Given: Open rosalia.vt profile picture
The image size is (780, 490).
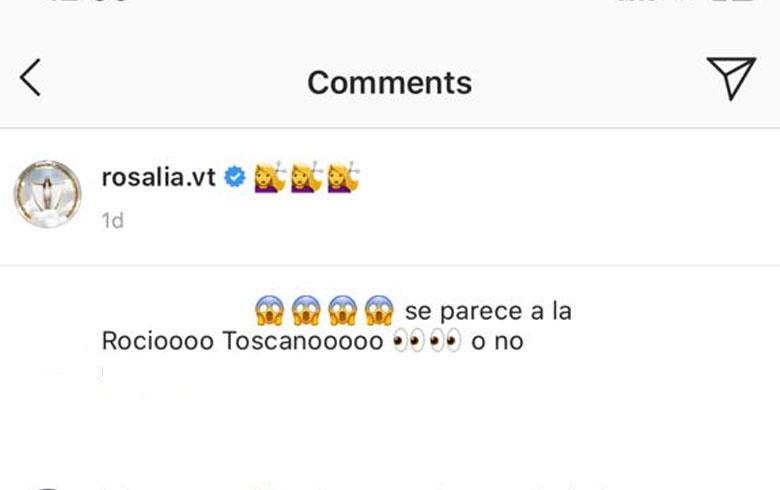Looking at the screenshot, I should pos(47,194).
